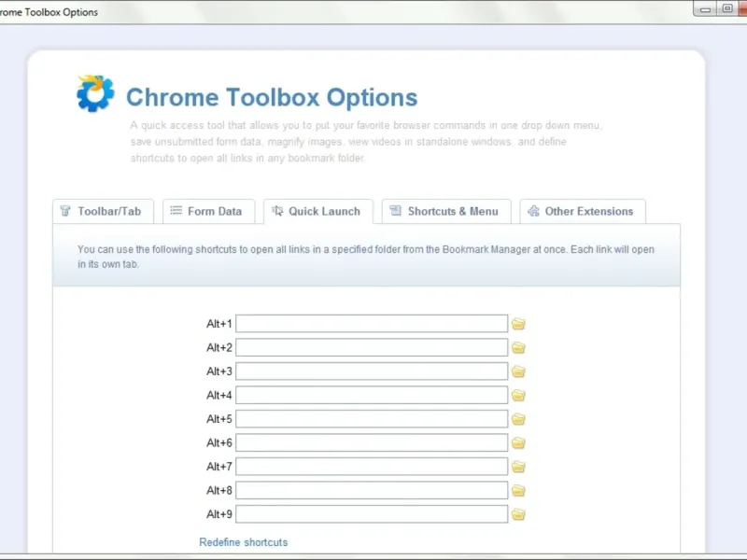Click the Chrome Toolbox Options heading
The width and height of the screenshot is (747, 560).
pyautogui.click(x=272, y=97)
